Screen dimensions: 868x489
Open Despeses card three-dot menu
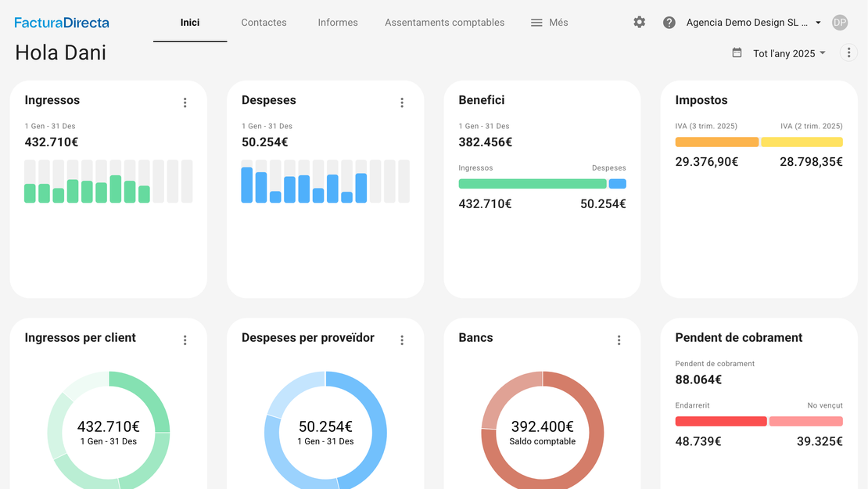point(402,102)
